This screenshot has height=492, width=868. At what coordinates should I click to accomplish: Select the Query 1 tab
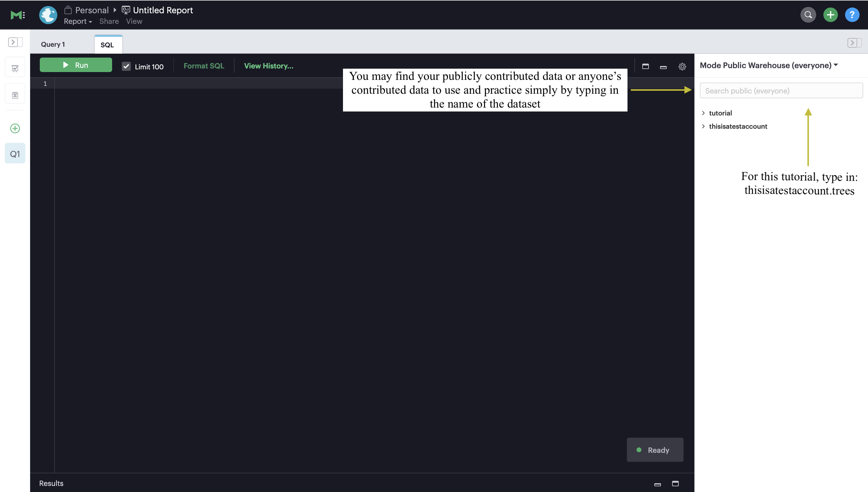point(53,44)
